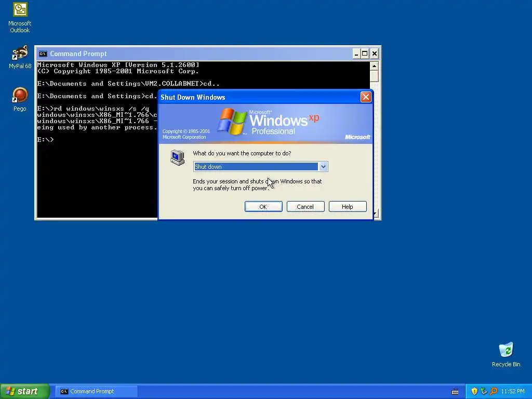Confirm shutdown with OK button

click(263, 207)
